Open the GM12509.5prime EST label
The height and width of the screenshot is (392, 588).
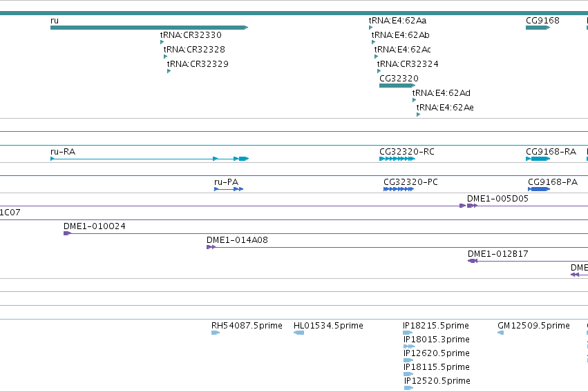pos(533,325)
